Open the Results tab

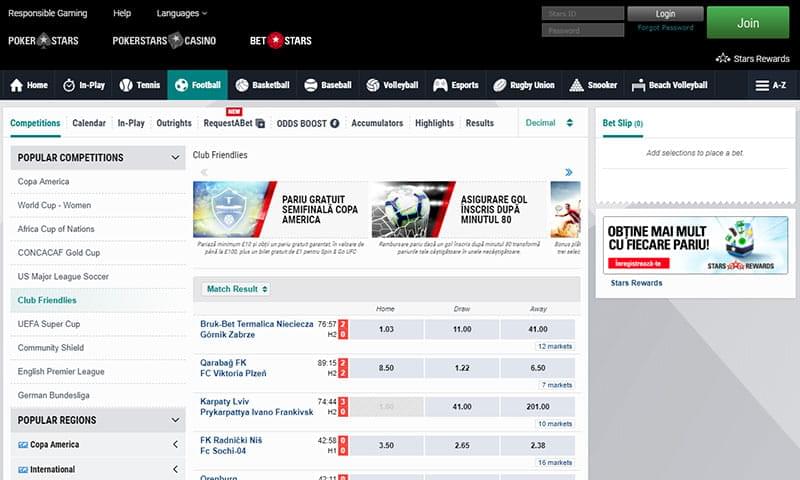(480, 123)
